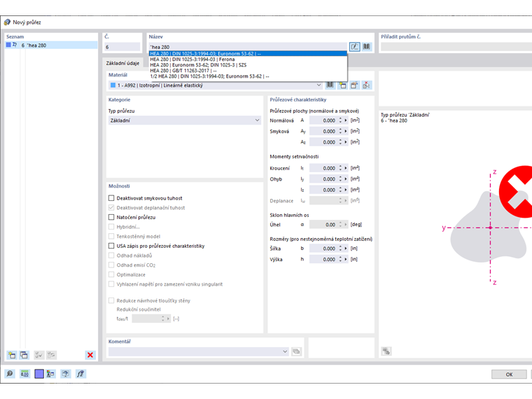Screen dimensions: 532x399
Task: Click the delete material icon with red cross
Action: click(366, 85)
